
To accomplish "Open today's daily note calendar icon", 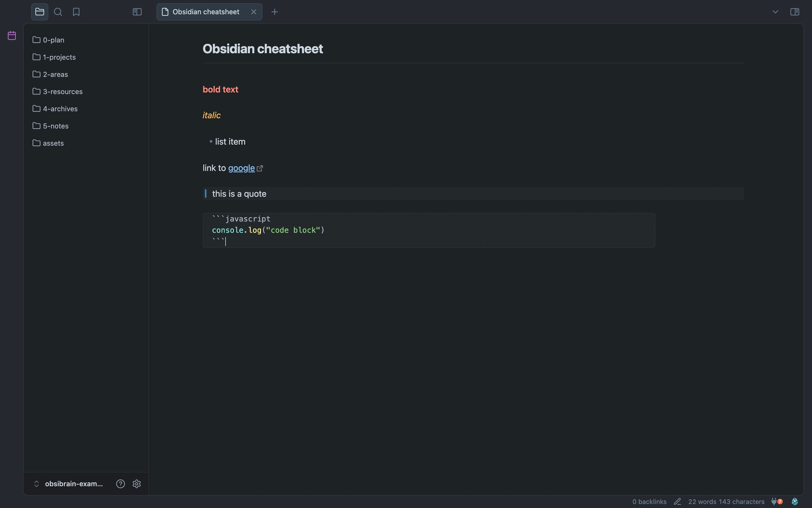I will coord(12,35).
